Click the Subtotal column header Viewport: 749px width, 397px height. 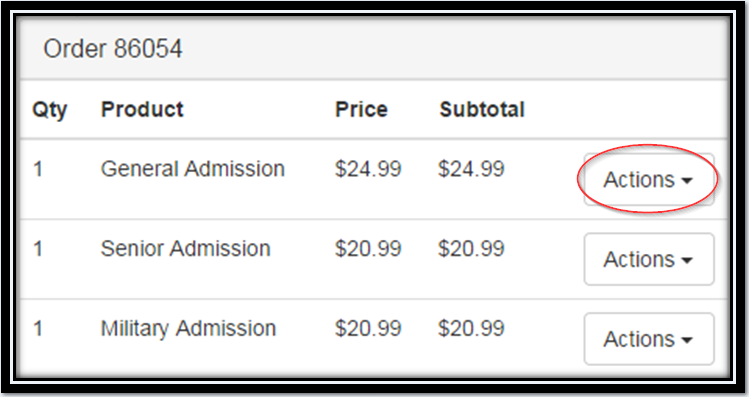click(x=482, y=109)
